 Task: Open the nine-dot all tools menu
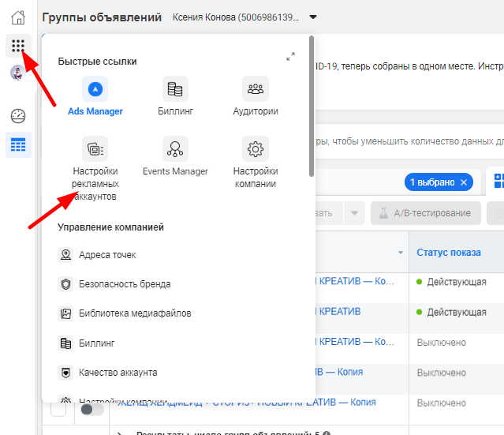(x=18, y=46)
